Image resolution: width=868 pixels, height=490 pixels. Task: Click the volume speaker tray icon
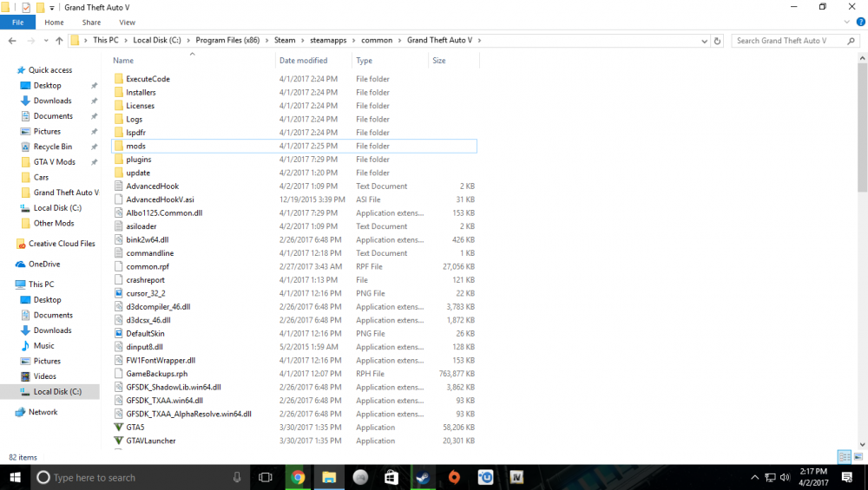tap(785, 477)
